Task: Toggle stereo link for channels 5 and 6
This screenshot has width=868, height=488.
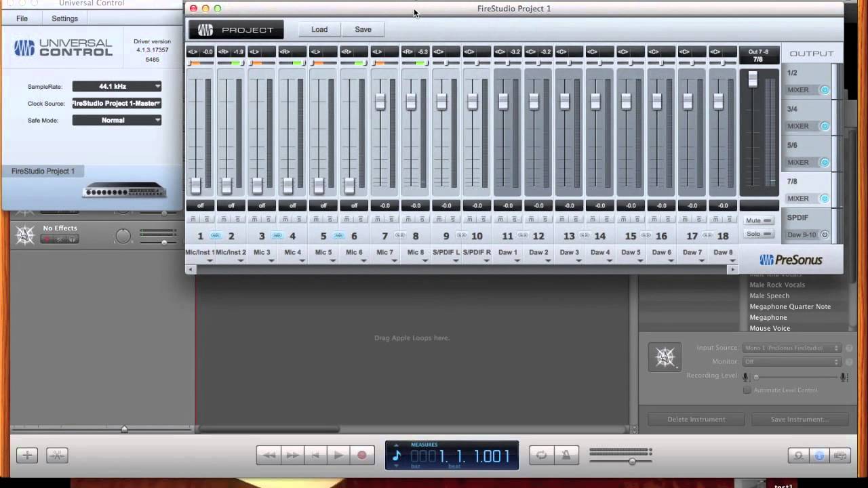Action: click(338, 235)
